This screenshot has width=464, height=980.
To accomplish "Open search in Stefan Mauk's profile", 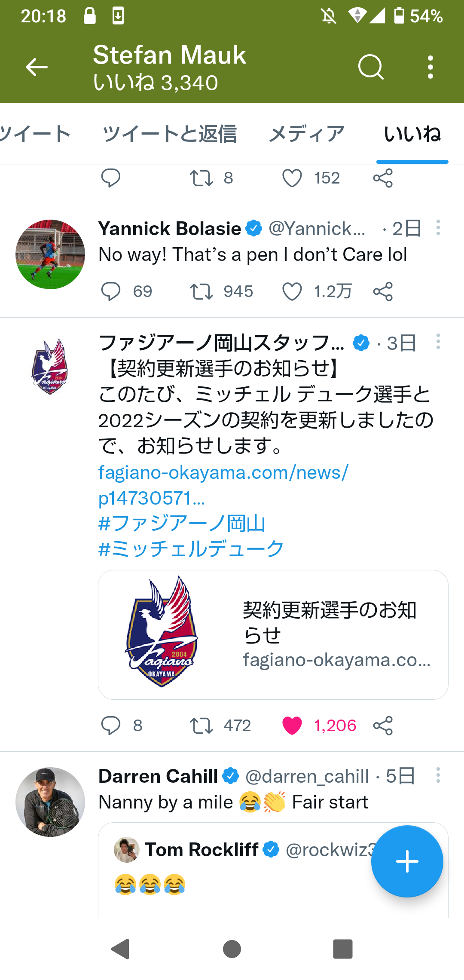I will point(370,67).
